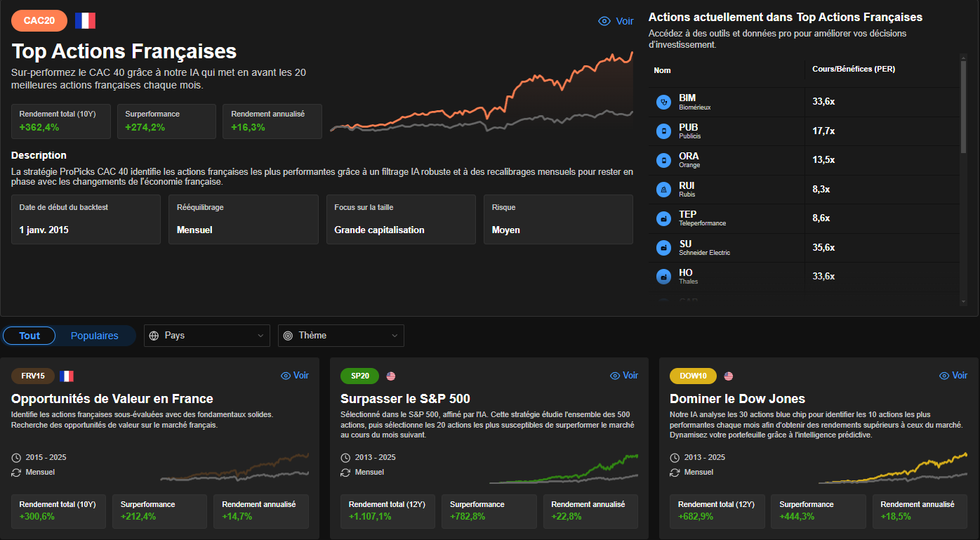980x540 pixels.
Task: Click the Nom column header
Action: pos(662,70)
